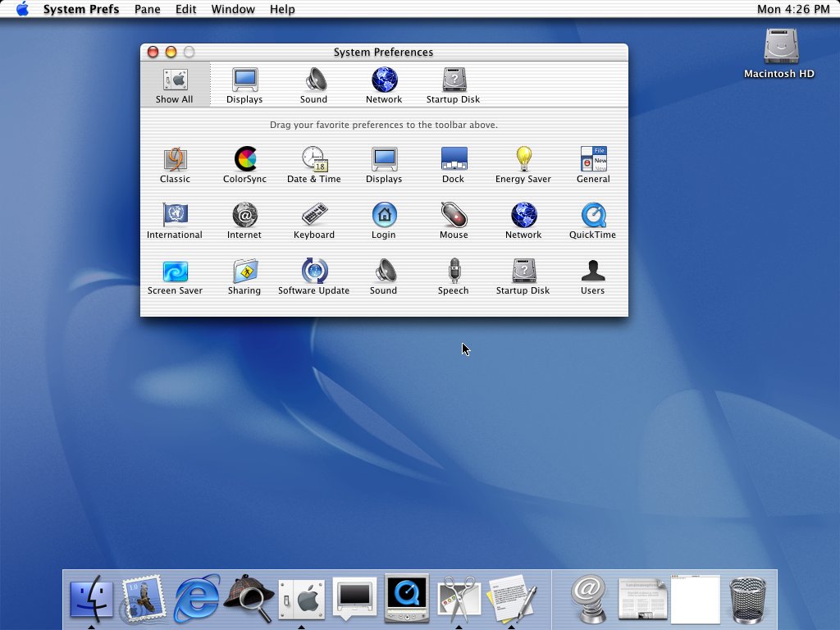This screenshot has width=840, height=630.
Task: Launch Internet Explorer from the Dock
Action: click(197, 598)
